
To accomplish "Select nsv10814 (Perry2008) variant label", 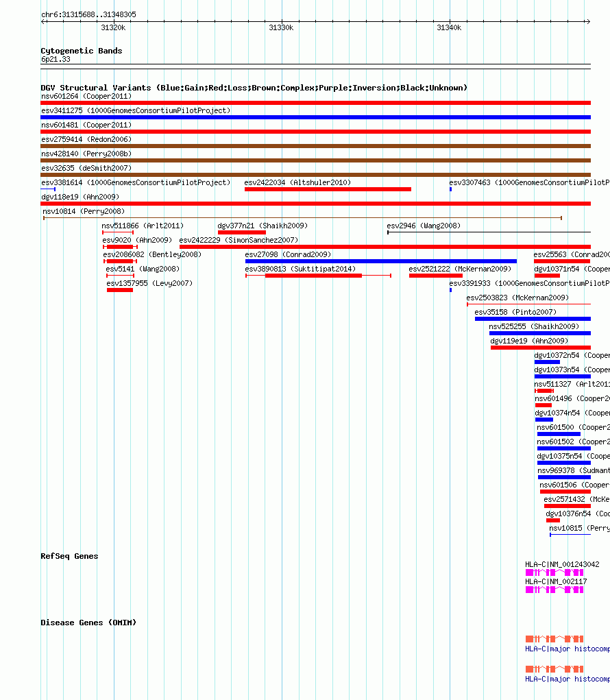I will click(84, 211).
